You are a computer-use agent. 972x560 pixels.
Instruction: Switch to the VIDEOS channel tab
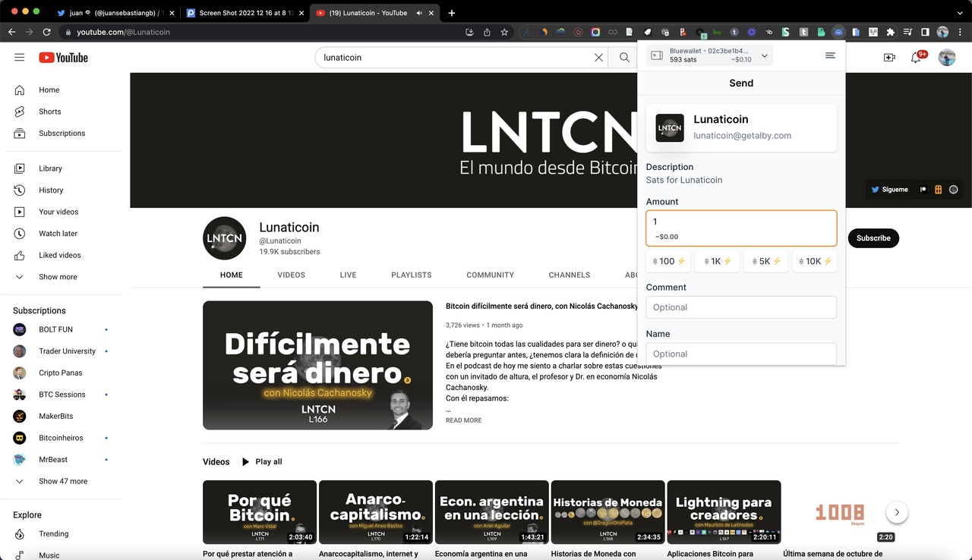[290, 275]
